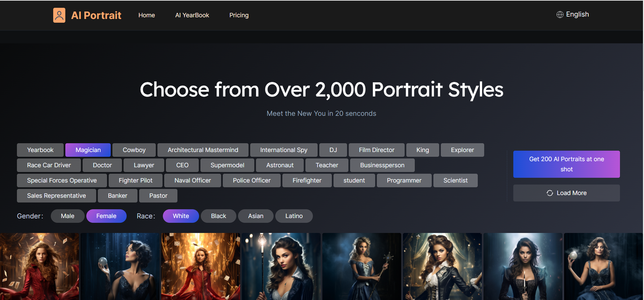Screen dimensions: 644x300
Task: Select the Explorer style tag
Action: click(462, 150)
